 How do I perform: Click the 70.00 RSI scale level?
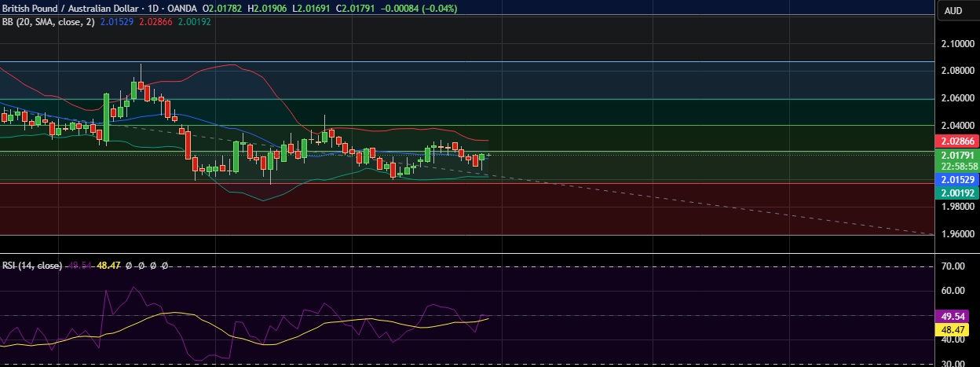[953, 267]
